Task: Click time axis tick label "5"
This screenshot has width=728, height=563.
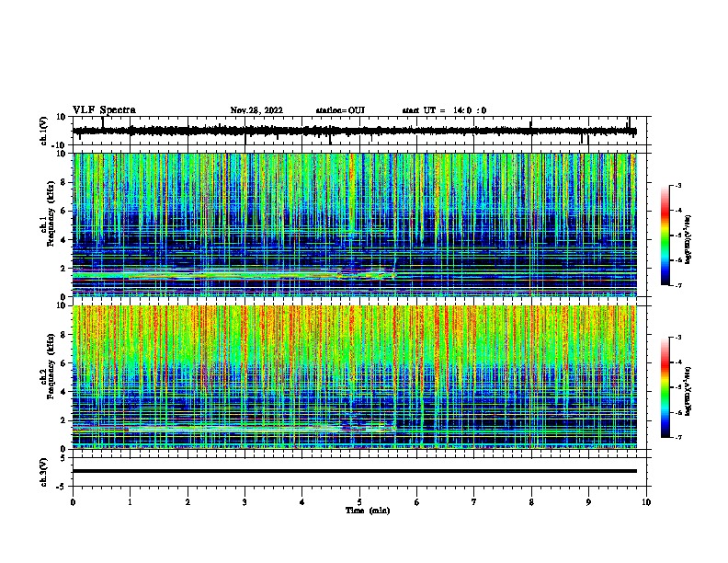Action: coord(359,502)
